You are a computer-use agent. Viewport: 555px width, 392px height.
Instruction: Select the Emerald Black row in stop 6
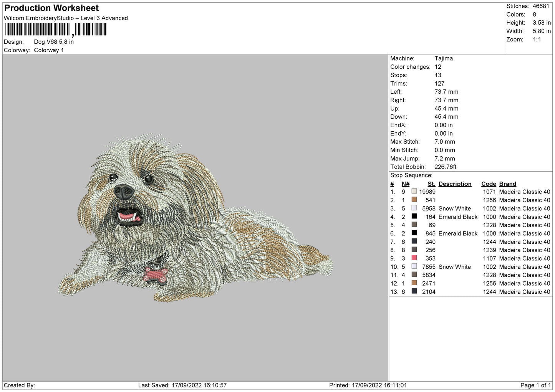click(x=471, y=233)
